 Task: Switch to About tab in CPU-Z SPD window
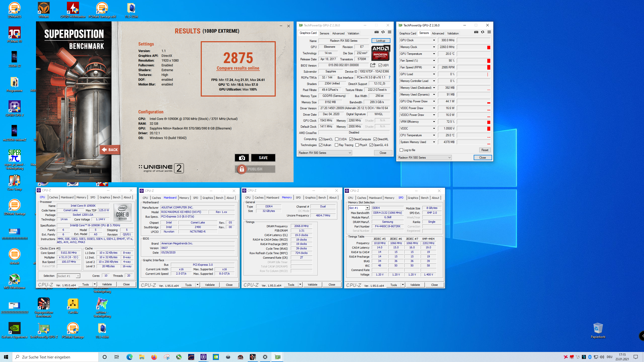click(435, 198)
